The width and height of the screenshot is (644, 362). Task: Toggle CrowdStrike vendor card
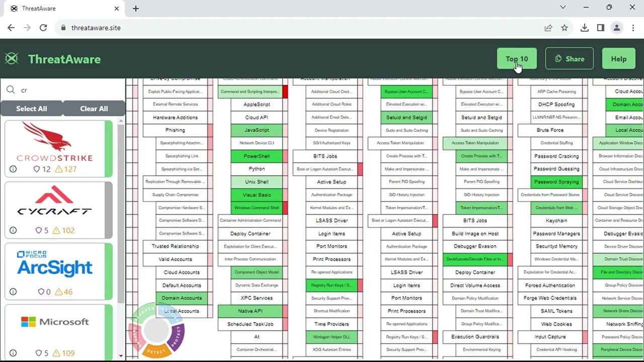(58, 149)
